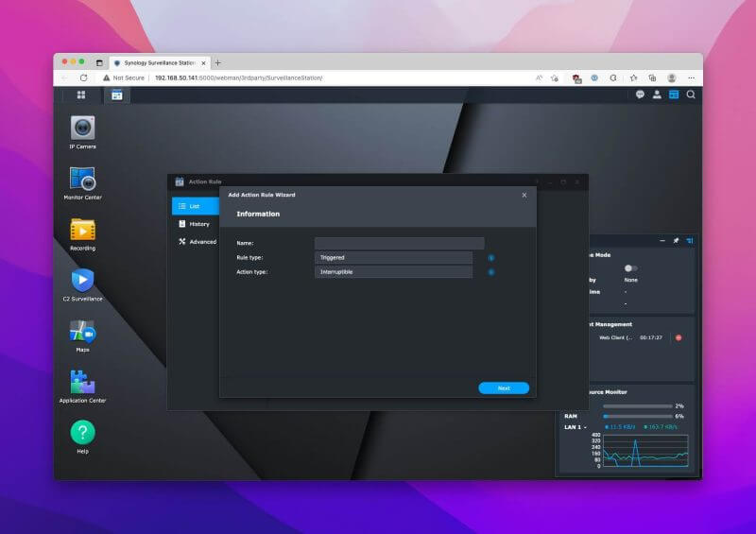Open the IP Camera desktop app
756x534 pixels.
tap(82, 129)
